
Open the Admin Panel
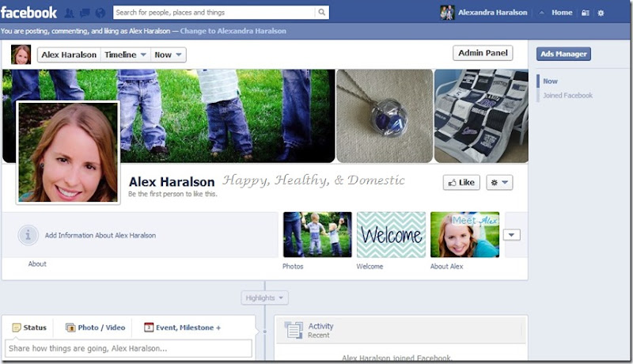tap(483, 53)
